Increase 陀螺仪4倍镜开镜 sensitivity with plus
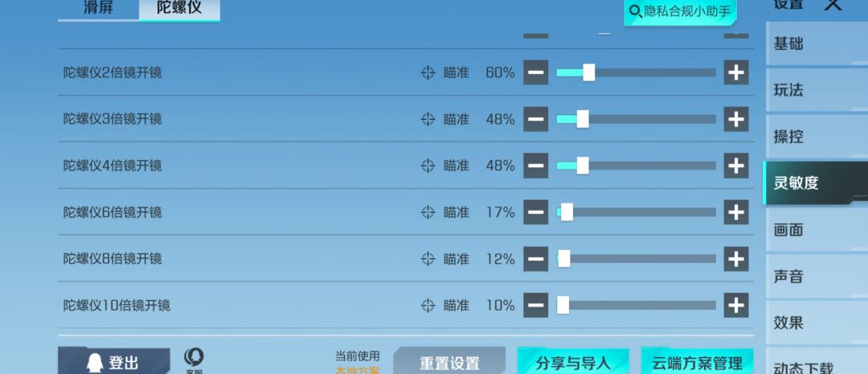868x374 pixels. 735,166
